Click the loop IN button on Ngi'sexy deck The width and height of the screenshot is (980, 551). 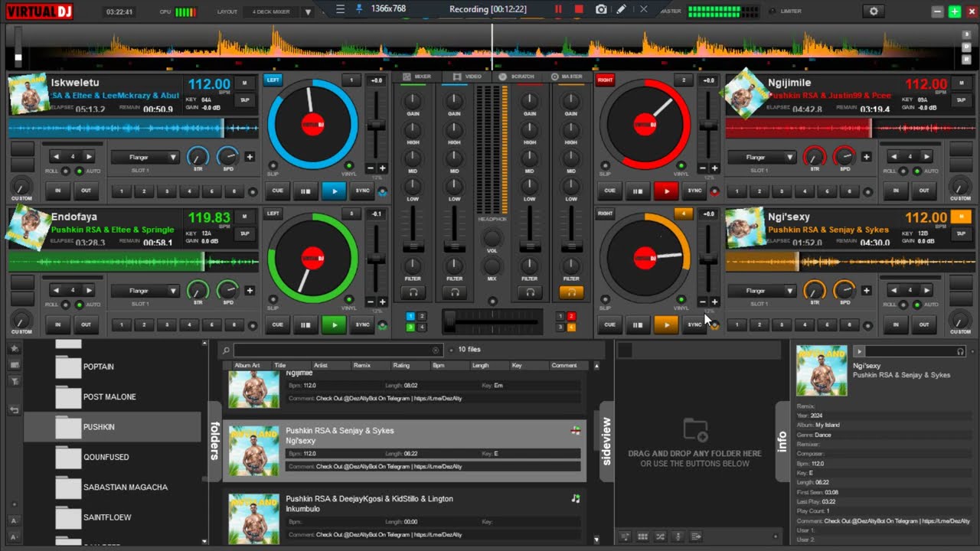pyautogui.click(x=896, y=324)
